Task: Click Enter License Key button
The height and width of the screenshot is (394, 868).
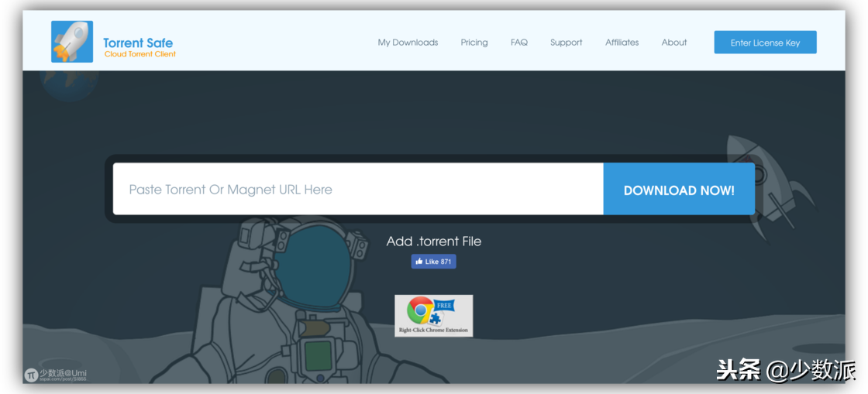Action: [765, 43]
